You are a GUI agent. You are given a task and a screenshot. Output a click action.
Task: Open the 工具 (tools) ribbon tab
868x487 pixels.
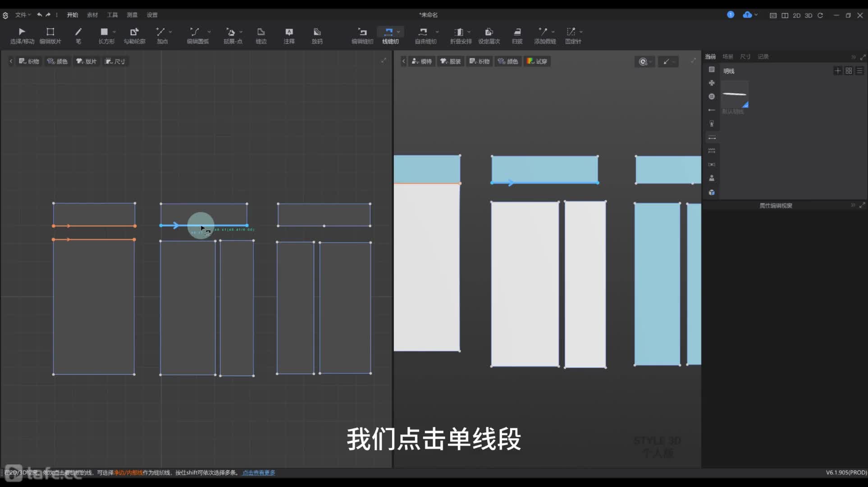coord(112,15)
